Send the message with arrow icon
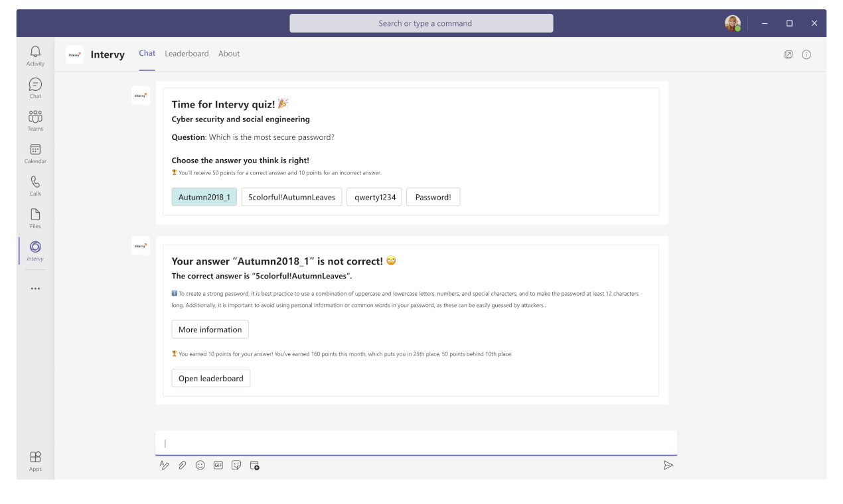 pyautogui.click(x=668, y=466)
